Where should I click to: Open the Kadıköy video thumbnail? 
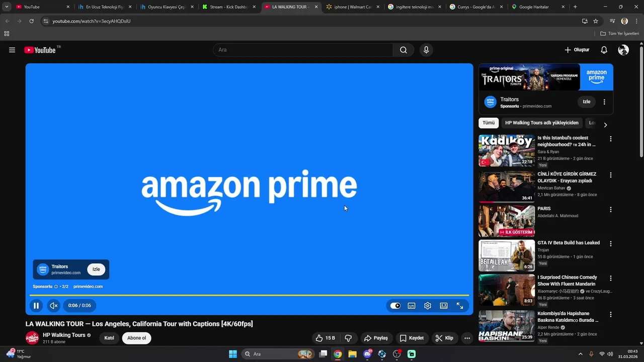(507, 150)
